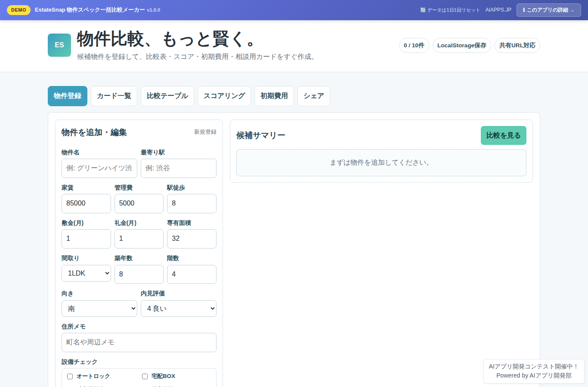588x387 pixels.
Task: Click the 階数 input field
Action: point(192,274)
